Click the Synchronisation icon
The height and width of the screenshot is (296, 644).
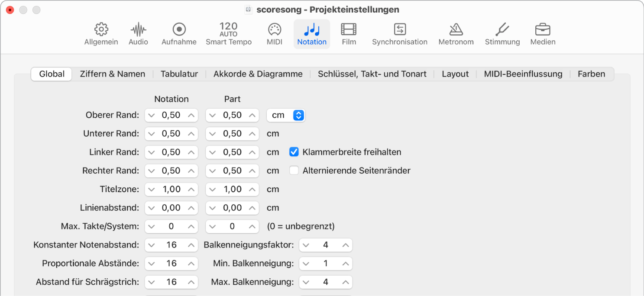click(x=399, y=34)
